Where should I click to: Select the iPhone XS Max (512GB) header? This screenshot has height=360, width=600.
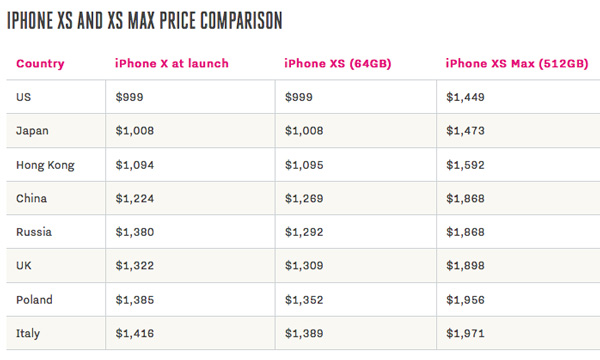pos(517,64)
